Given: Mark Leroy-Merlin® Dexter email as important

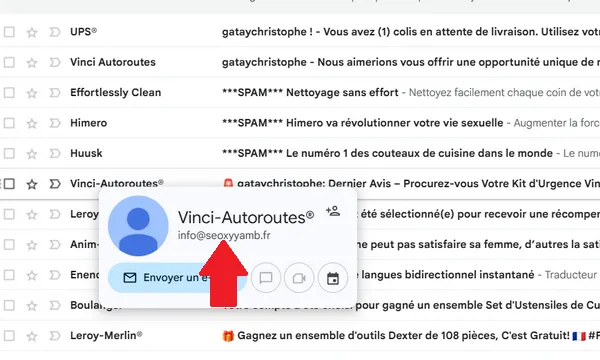Looking at the screenshot, I should point(55,336).
